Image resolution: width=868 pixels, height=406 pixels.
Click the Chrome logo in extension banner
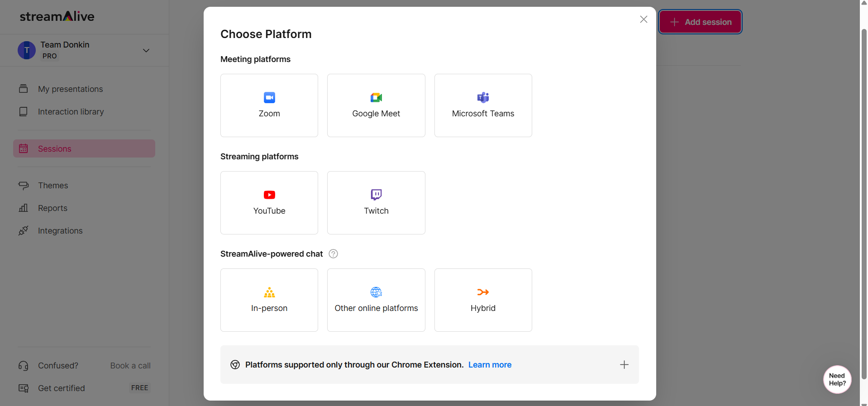pos(235,365)
